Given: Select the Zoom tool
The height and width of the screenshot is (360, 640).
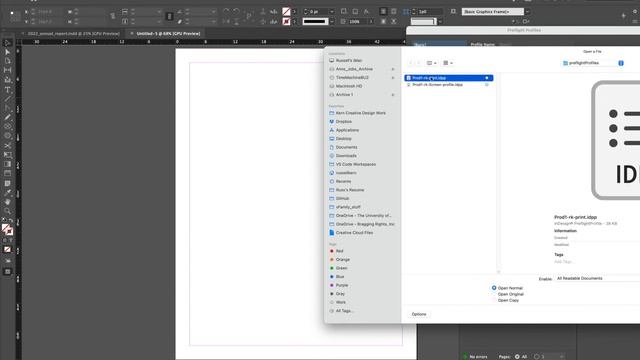Looking at the screenshot, I should [7, 211].
